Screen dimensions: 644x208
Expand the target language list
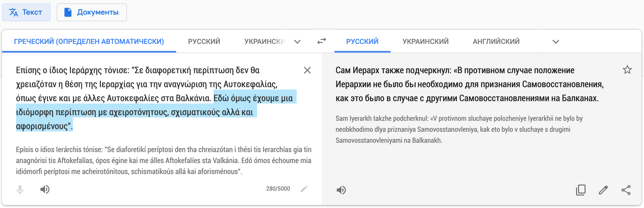(555, 42)
